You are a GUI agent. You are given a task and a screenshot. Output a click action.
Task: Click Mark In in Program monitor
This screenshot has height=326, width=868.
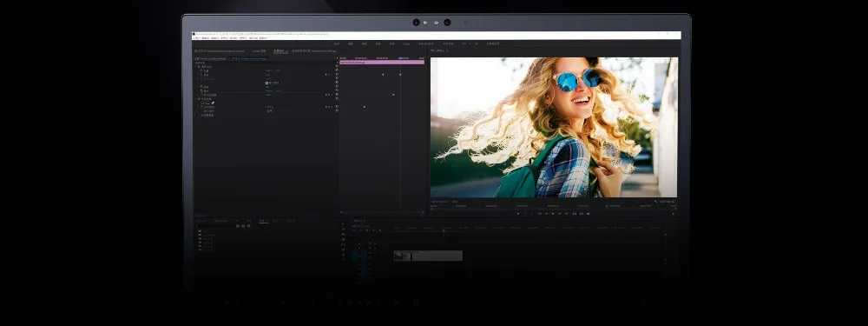click(x=525, y=214)
